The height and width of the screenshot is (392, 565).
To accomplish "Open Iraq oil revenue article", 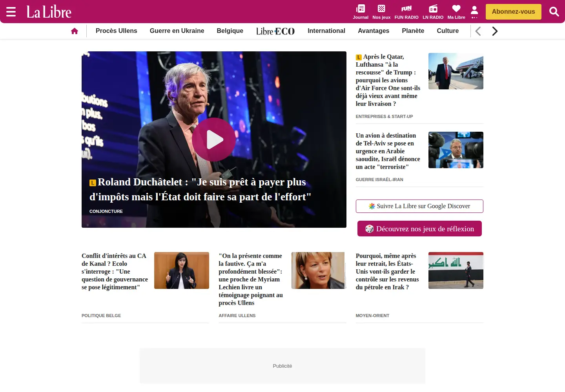I will [x=388, y=272].
